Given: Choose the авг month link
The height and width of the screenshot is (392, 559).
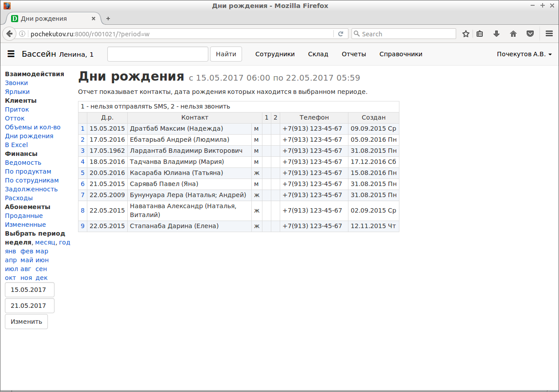Looking at the screenshot, I should 26,269.
